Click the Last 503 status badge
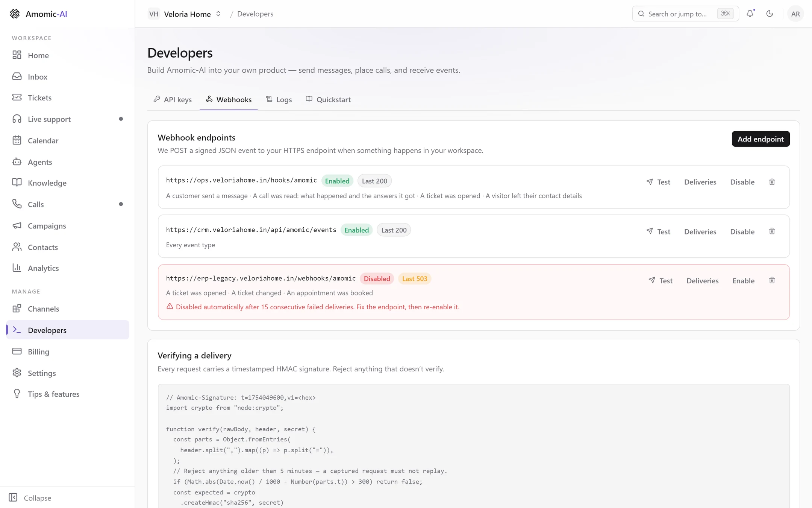Screen dimensions: 812x508 coord(415,279)
